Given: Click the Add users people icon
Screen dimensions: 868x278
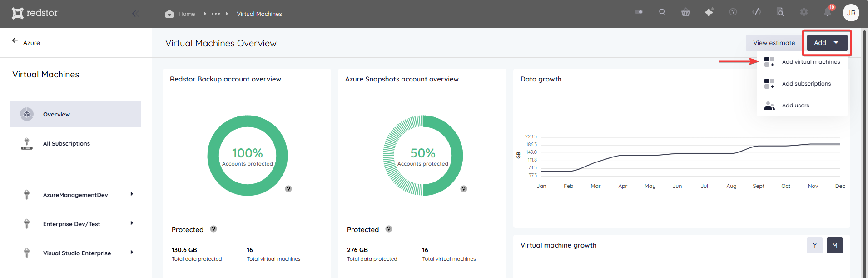Looking at the screenshot, I should click(x=769, y=106).
